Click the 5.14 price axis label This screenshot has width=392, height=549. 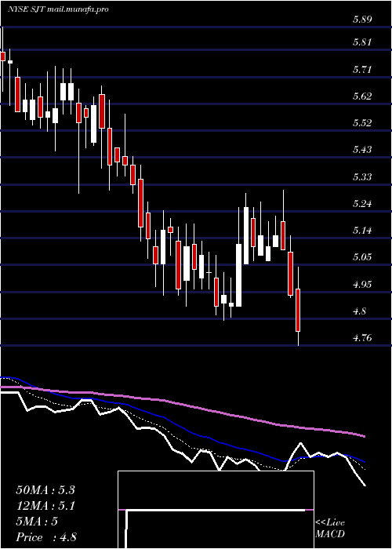pyautogui.click(x=362, y=231)
